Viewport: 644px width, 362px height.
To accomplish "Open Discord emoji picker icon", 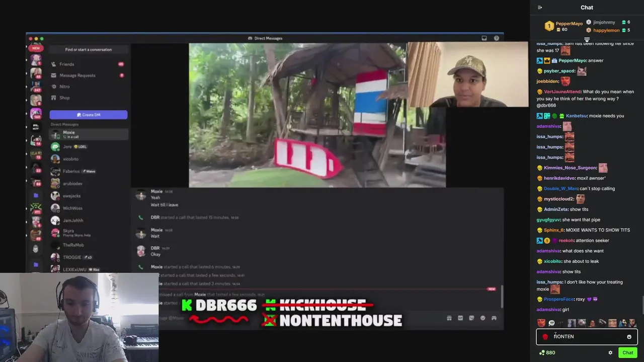I will [482, 318].
